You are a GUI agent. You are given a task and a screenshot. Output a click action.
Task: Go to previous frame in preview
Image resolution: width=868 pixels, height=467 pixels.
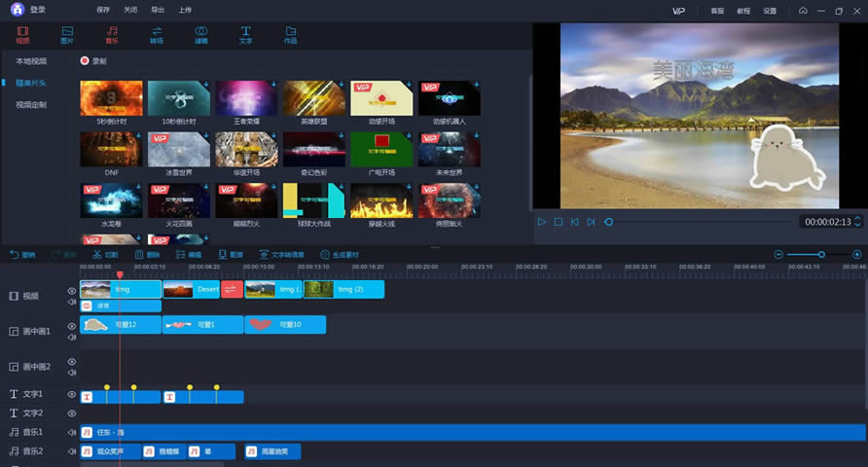click(574, 222)
